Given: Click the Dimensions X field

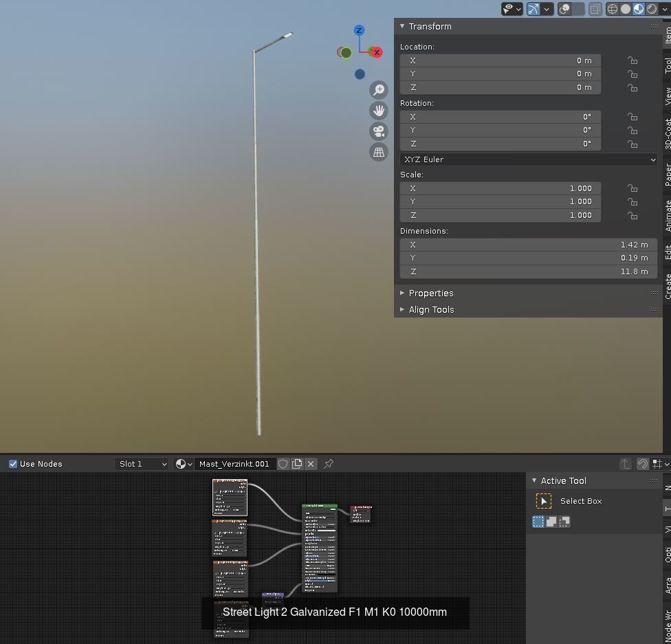Looking at the screenshot, I should (x=529, y=245).
